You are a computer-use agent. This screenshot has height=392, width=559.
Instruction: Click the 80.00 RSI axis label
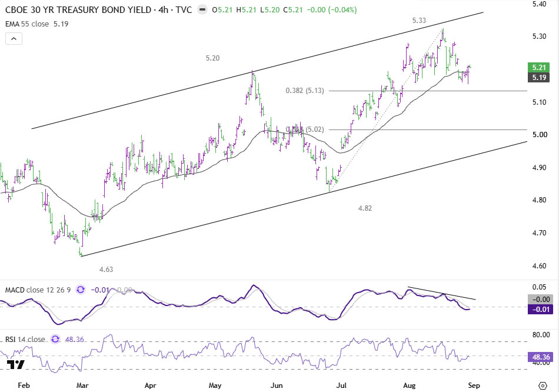pyautogui.click(x=540, y=334)
